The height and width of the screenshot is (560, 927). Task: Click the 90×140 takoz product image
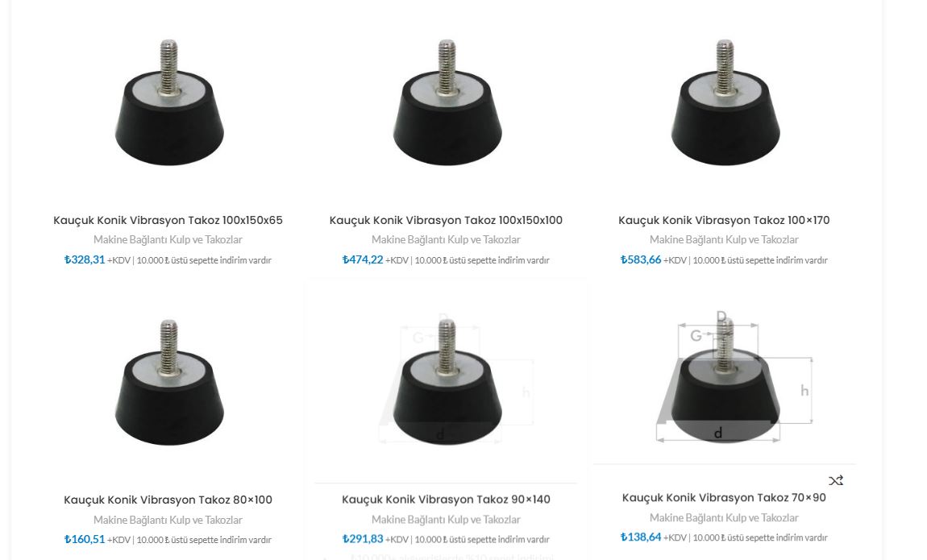[447, 382]
